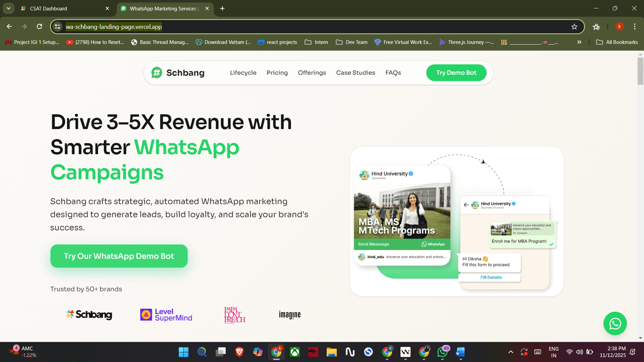Go back to previous page
Viewport: 644px width, 362px height.
click(9, 26)
